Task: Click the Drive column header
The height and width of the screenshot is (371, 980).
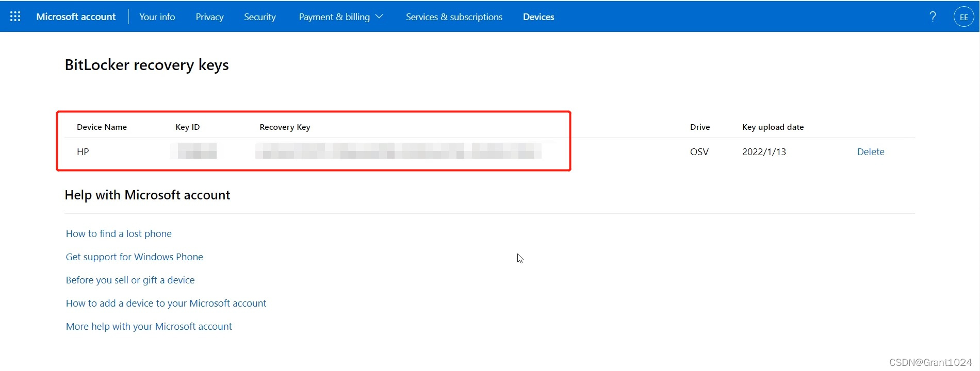Action: tap(700, 127)
